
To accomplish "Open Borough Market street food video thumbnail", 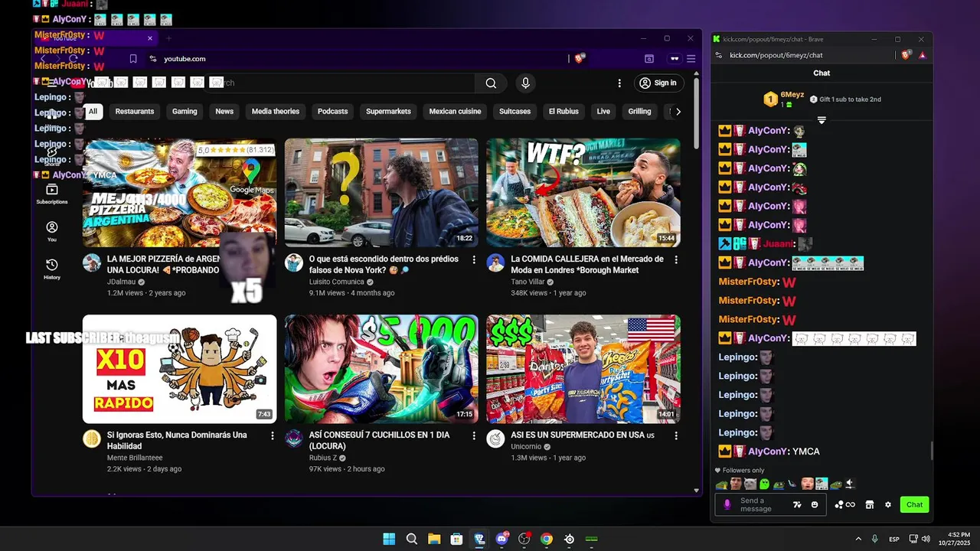I will (x=583, y=193).
